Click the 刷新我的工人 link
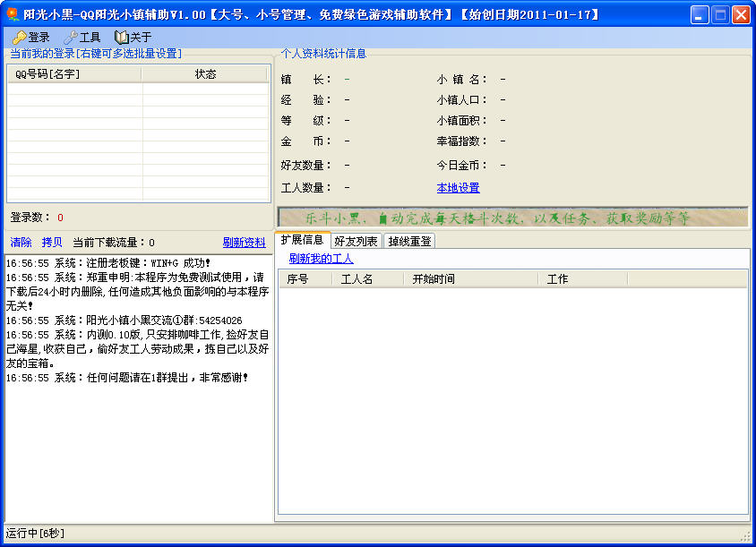 (321, 259)
